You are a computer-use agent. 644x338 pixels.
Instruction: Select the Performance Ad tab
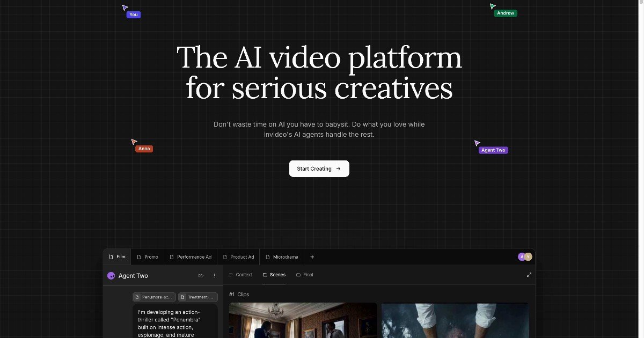click(x=191, y=257)
